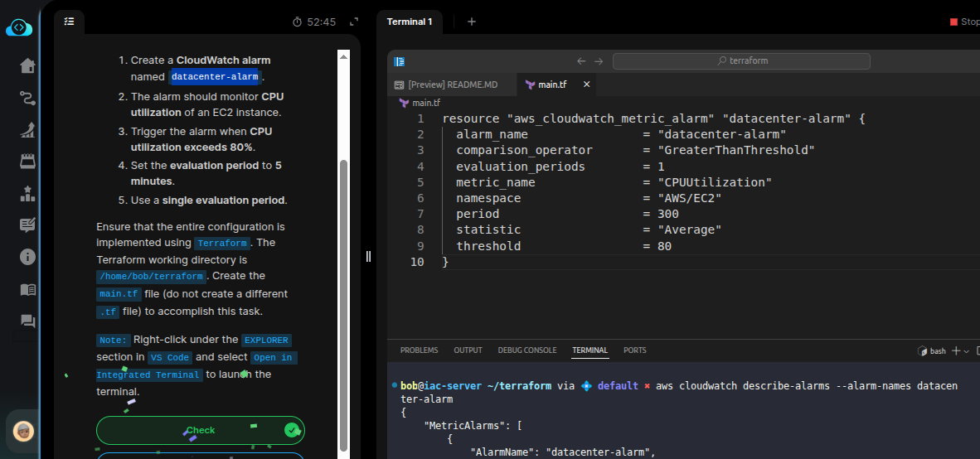Open the PORTS panel tab
Image resolution: width=980 pixels, height=459 pixels.
click(x=635, y=350)
